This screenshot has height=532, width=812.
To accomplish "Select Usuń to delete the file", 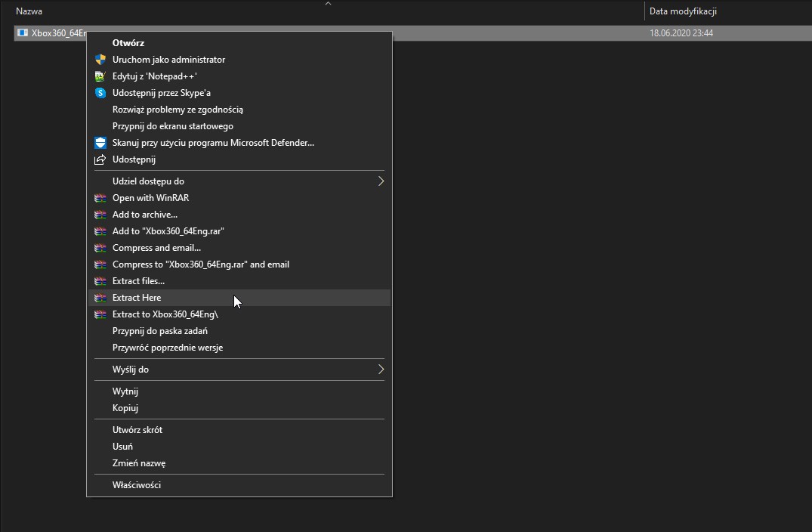I will click(239, 446).
